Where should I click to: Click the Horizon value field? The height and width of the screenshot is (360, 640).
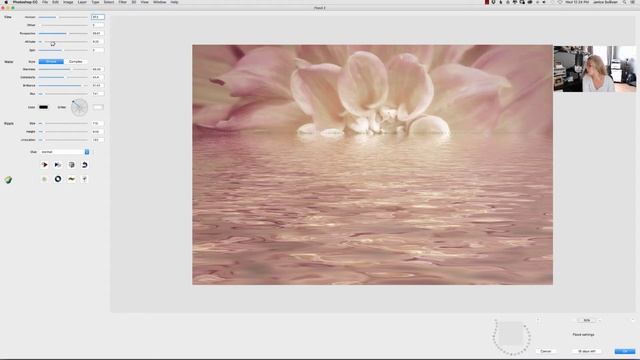(x=98, y=17)
